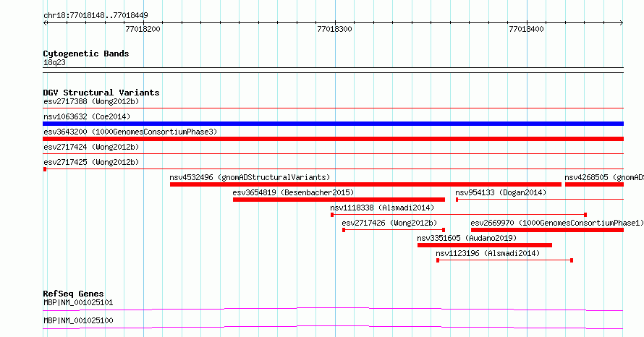This screenshot has width=644, height=337.
Task: Select the magenta MBP|NM_001025100 gene track line
Action: 333,327
